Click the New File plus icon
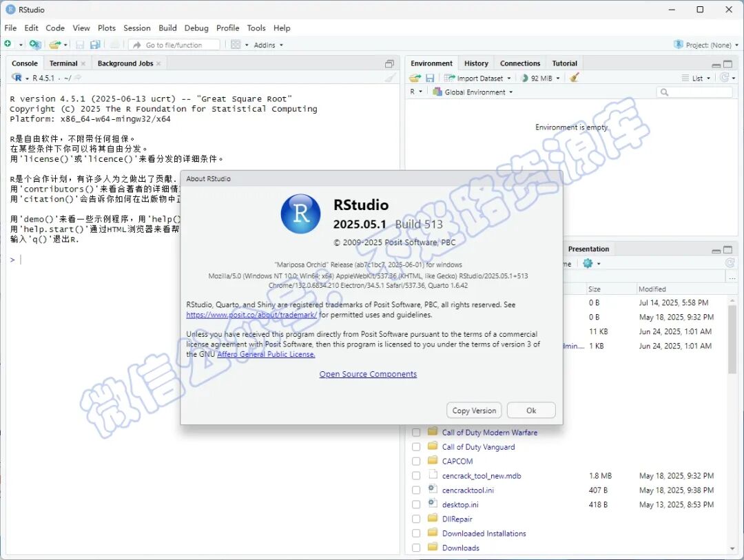This screenshot has width=744, height=560. [8, 44]
